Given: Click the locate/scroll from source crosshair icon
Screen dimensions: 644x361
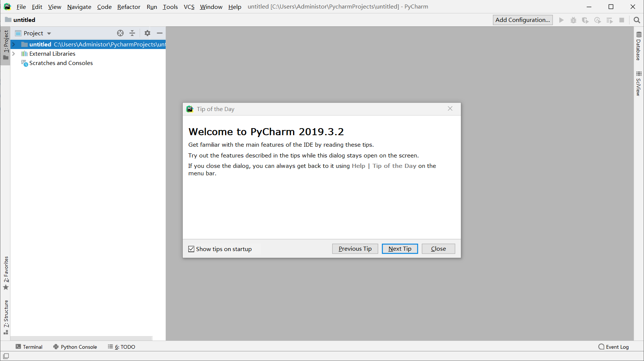Looking at the screenshot, I should point(120,33).
